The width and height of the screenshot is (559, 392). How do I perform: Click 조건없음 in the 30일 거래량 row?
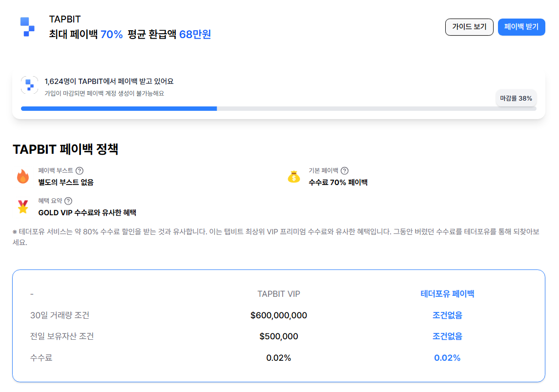tap(447, 315)
